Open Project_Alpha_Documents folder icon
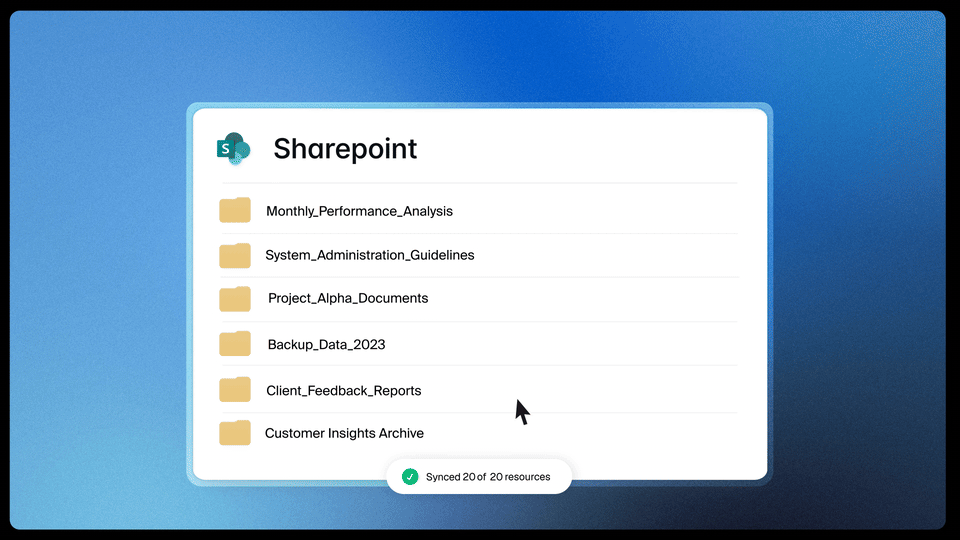 [x=235, y=299]
